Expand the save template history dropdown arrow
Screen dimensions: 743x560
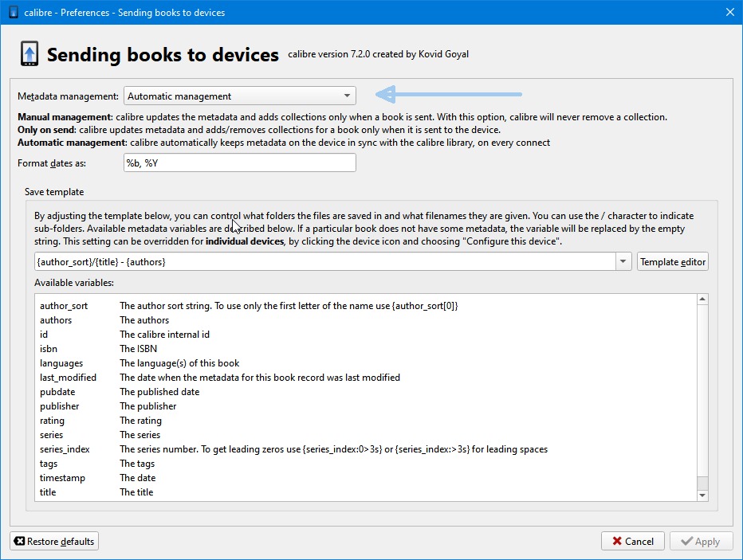coord(623,262)
